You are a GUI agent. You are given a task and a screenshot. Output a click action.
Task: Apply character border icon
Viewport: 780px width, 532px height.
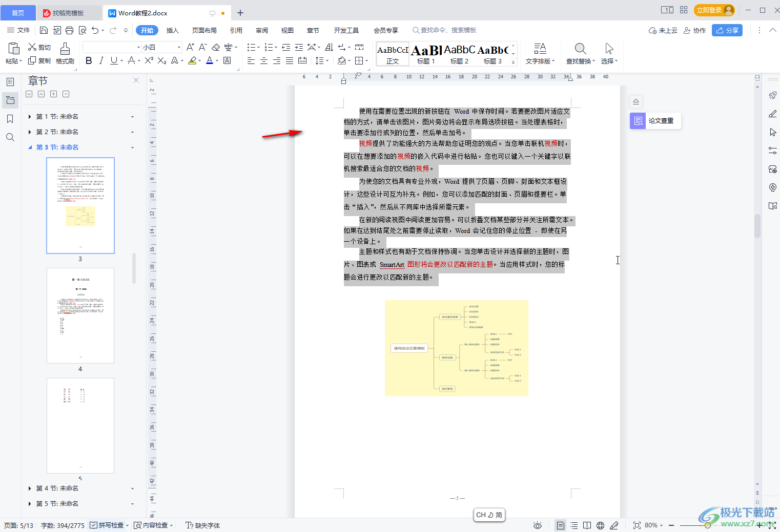(227, 60)
